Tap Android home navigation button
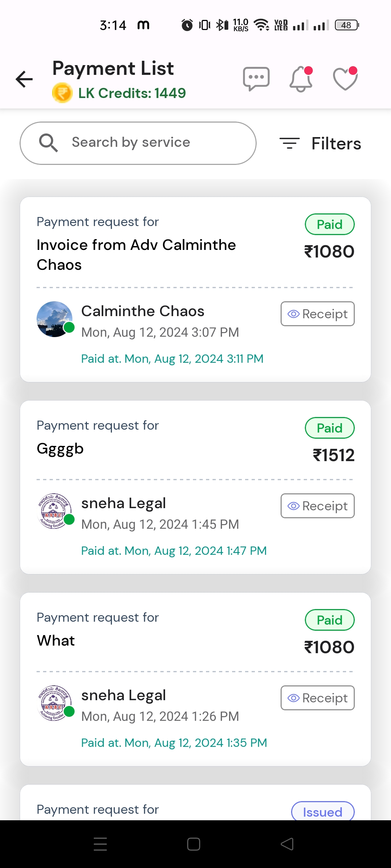391x868 pixels. [x=194, y=844]
